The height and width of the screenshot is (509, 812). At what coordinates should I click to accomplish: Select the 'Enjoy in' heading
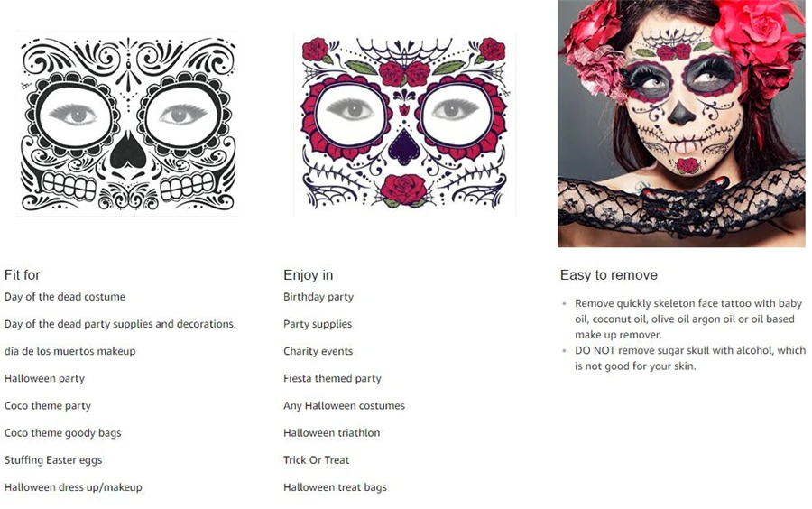pyautogui.click(x=309, y=275)
